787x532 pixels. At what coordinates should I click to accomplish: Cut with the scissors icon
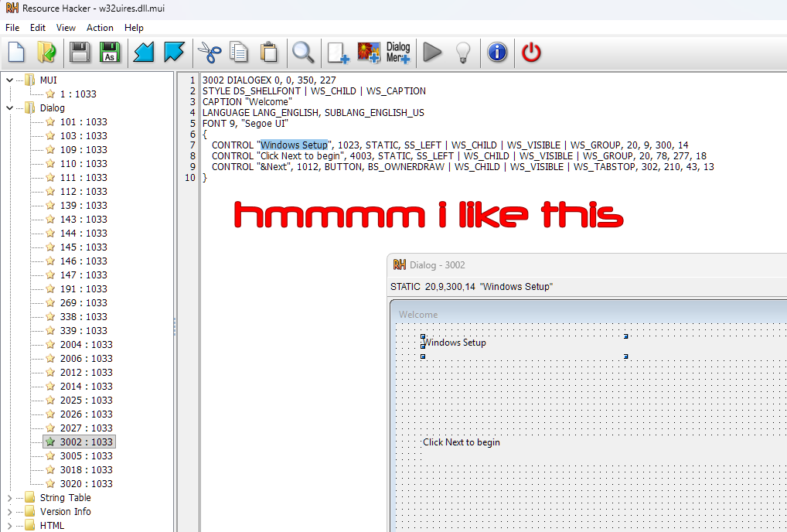(210, 53)
